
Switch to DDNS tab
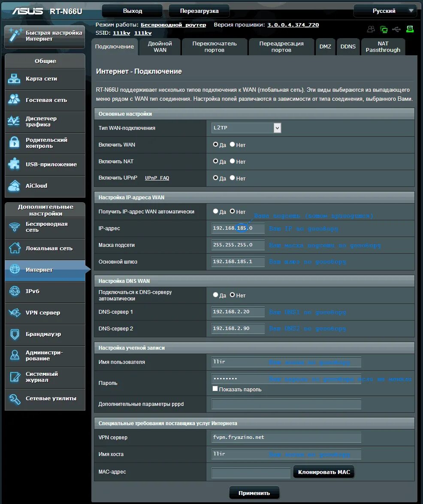[x=348, y=47]
